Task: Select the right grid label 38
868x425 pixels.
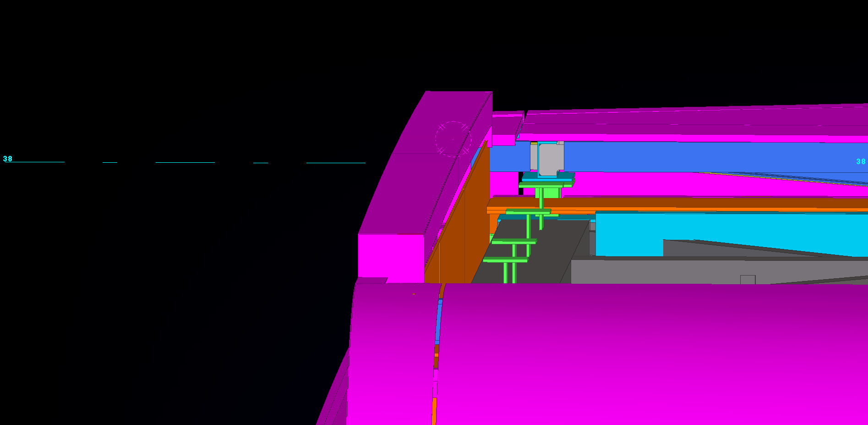Action: (861, 161)
